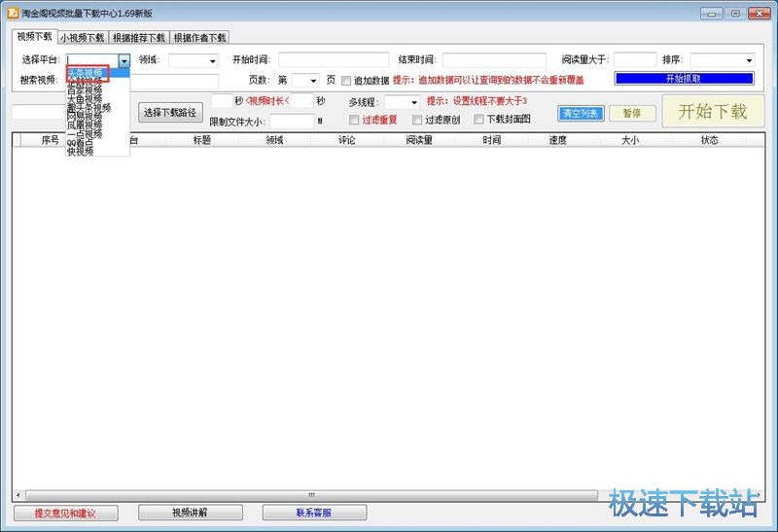Toggle the 过滤重复 checkbox
778x532 pixels.
pyautogui.click(x=354, y=120)
